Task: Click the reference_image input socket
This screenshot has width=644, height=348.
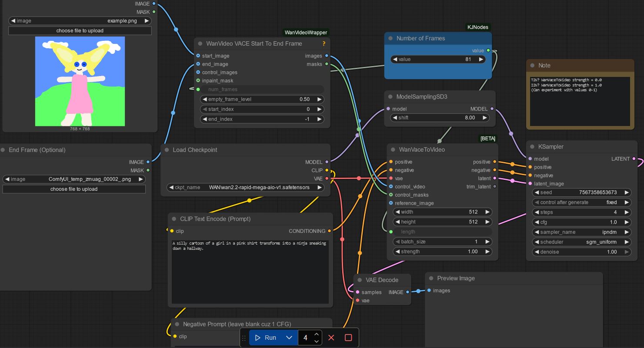Action: (x=391, y=203)
